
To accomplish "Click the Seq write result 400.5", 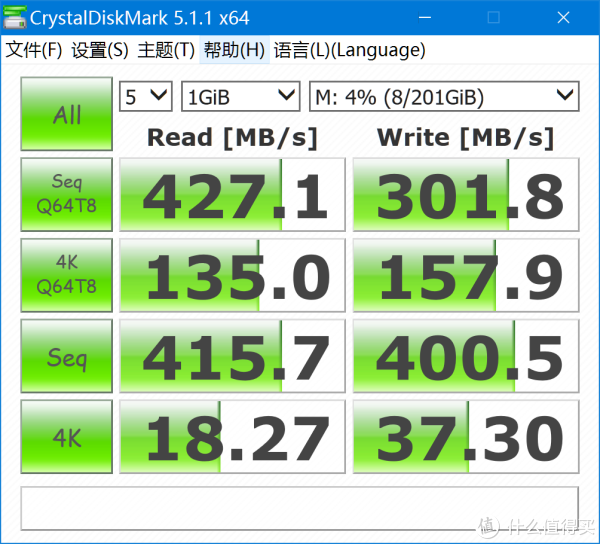I will (466, 356).
